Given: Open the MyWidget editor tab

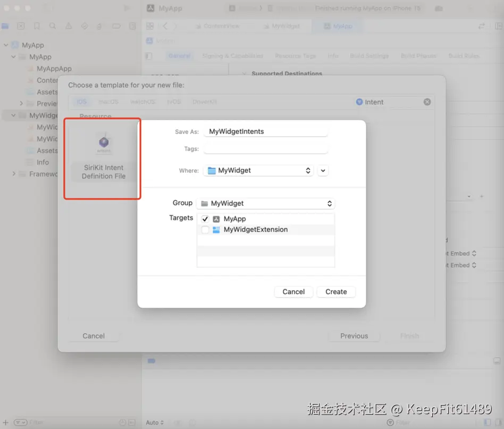Looking at the screenshot, I should point(282,26).
